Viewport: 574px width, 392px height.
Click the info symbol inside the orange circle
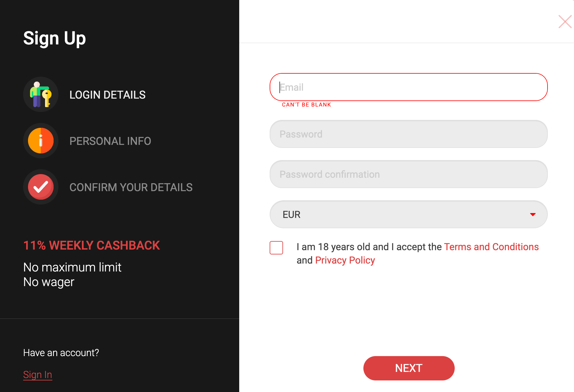[x=41, y=141]
